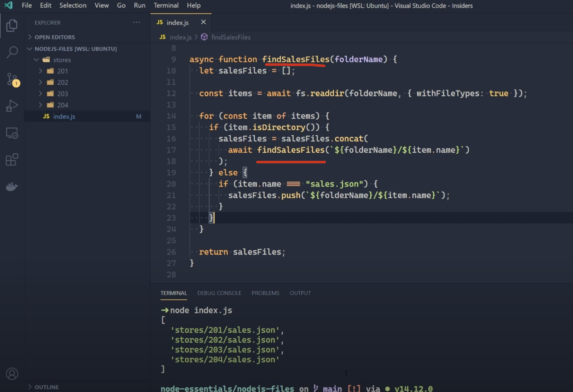Viewport: 573px width, 392px height.
Task: Click "sales.json" string on line 20
Action: (334, 184)
